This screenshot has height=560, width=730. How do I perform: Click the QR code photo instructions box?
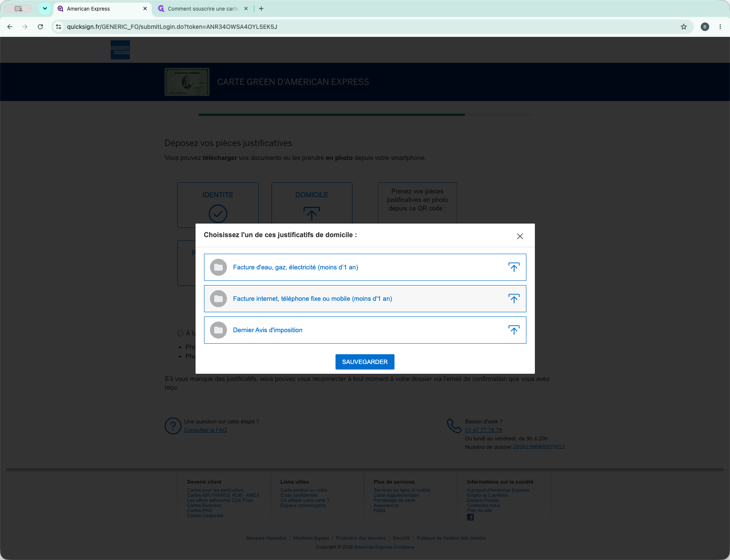coord(417,203)
